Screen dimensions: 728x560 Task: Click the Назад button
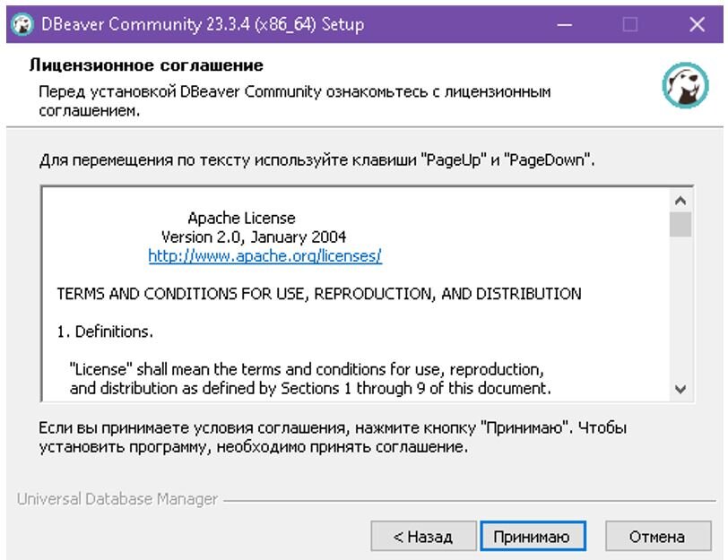click(x=423, y=537)
